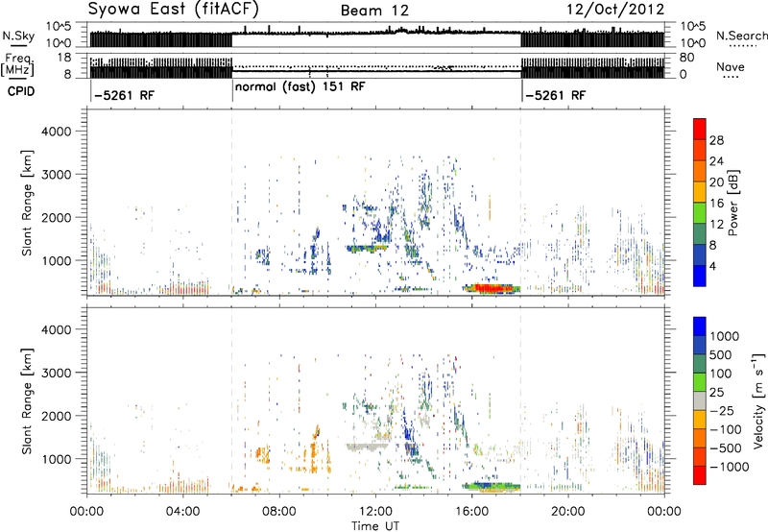Click the "80" tick on Nave axis
Viewport: 768px width, 532px height.
coord(687,58)
